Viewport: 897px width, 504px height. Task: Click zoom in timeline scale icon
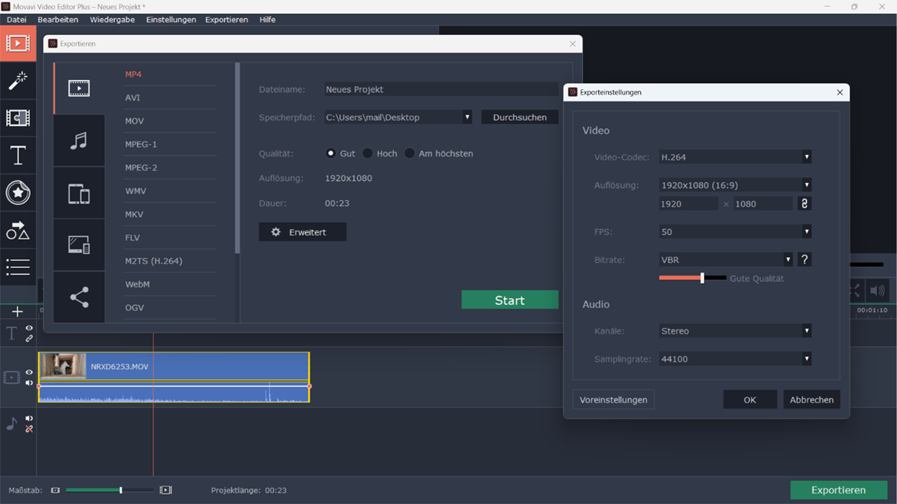point(165,490)
